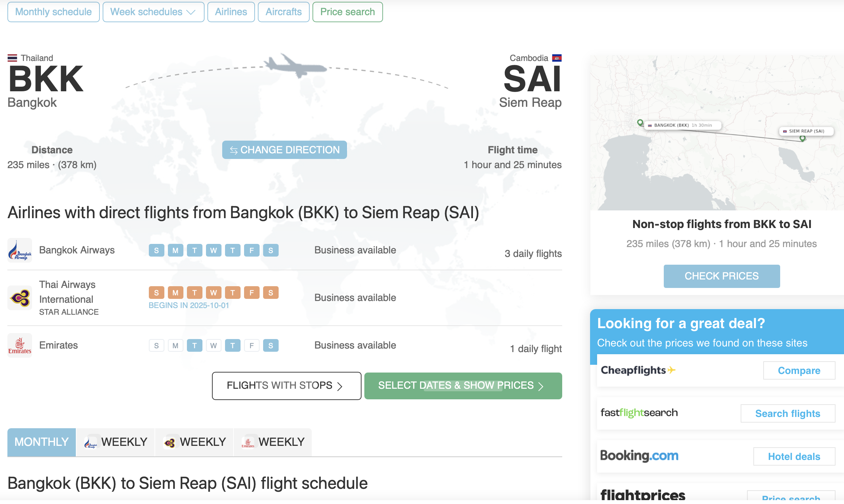This screenshot has height=504, width=844.
Task: Click BEGINS IN 2025-10-01 text
Action: [189, 305]
